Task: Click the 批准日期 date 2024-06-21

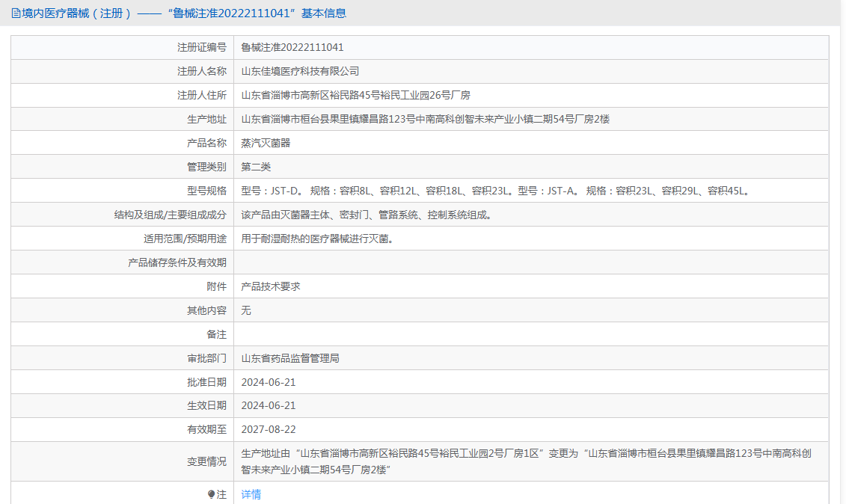Action: tap(268, 382)
